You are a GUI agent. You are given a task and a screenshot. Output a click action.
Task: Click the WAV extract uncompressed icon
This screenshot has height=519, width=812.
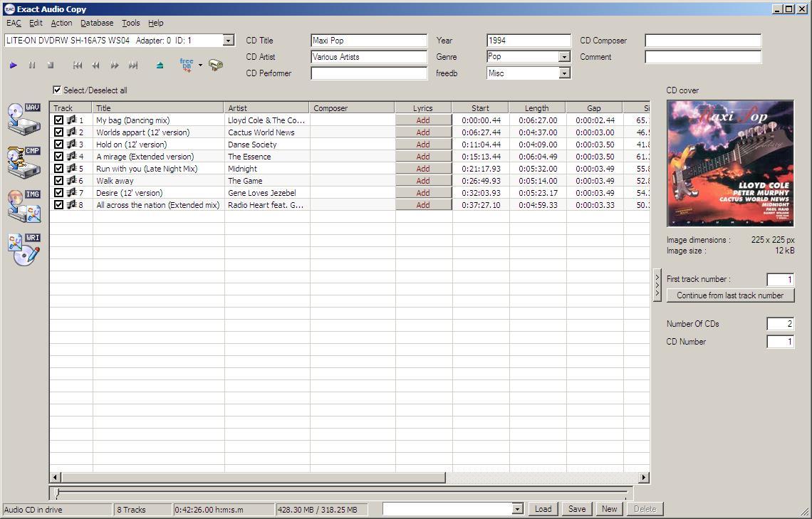(24, 118)
